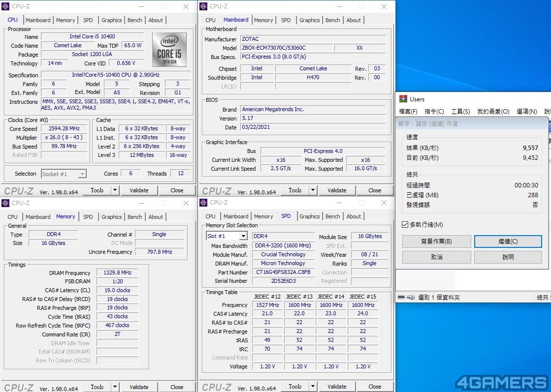Open the Graphics tab in the processor info window
Viewport: 551px width, 392px height.
pos(111,20)
